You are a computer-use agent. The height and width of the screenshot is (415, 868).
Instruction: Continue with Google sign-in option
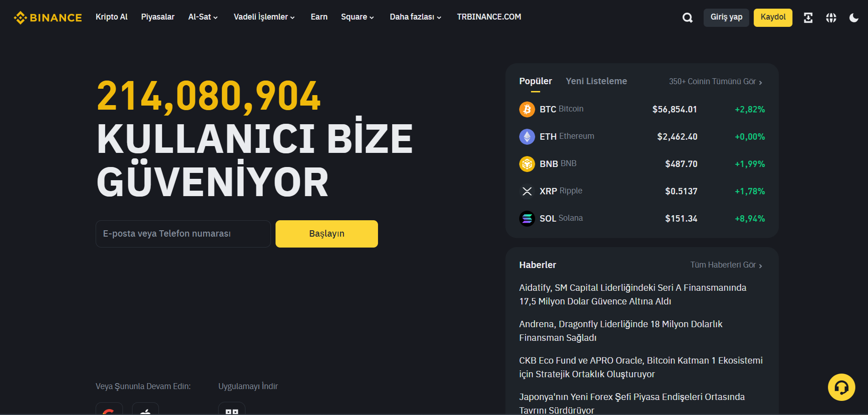pos(109,411)
